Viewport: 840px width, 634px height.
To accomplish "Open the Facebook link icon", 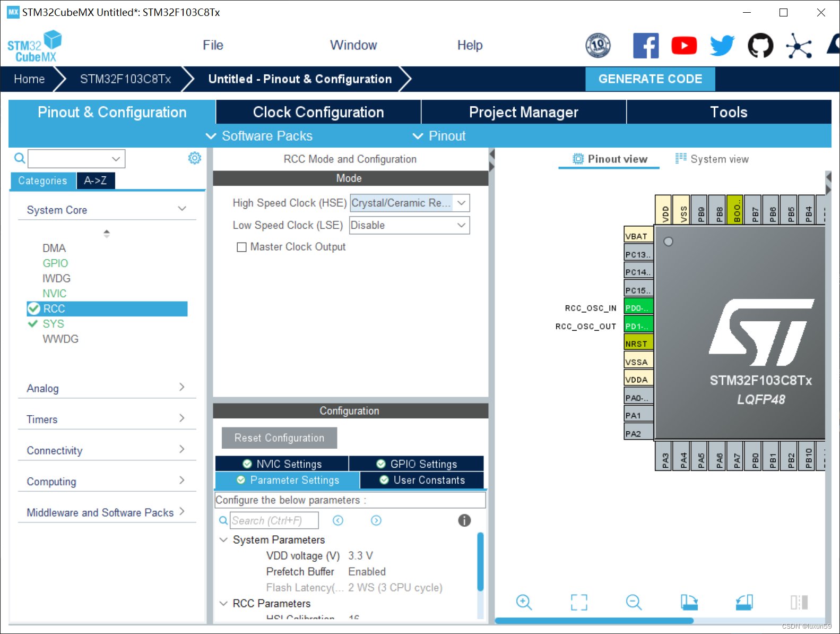I will pos(646,46).
